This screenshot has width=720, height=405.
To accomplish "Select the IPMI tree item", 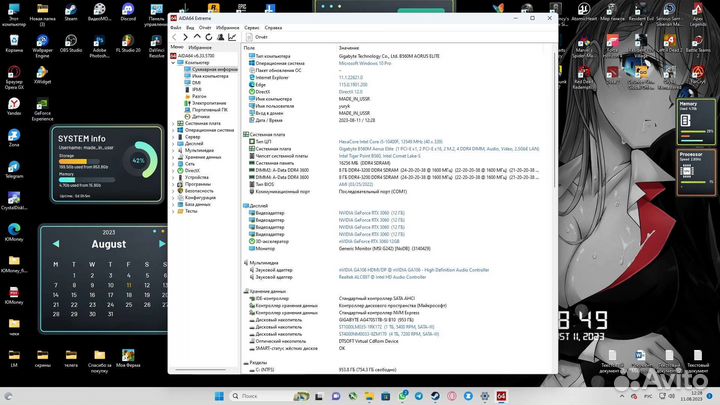I will (193, 90).
